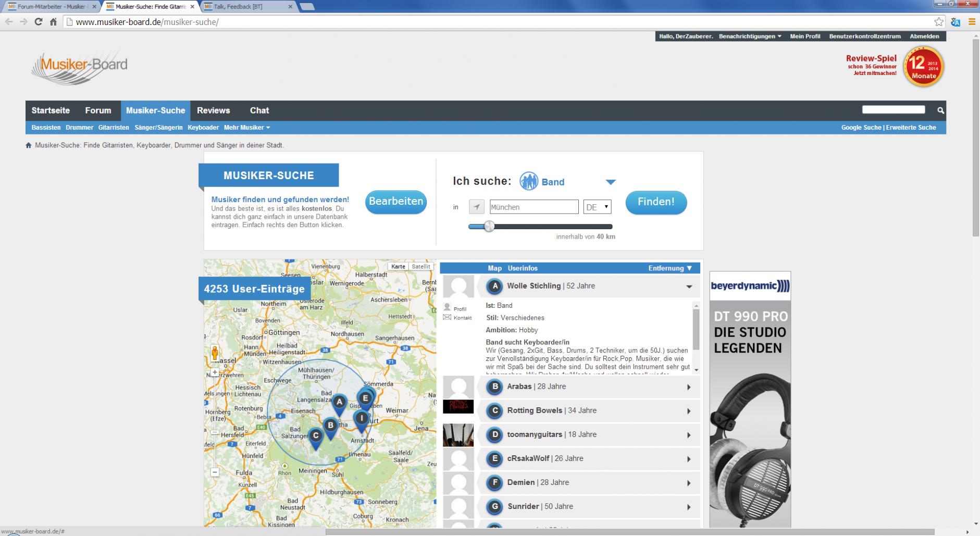Click the Finden! button
The width and height of the screenshot is (980, 536).
(x=656, y=202)
